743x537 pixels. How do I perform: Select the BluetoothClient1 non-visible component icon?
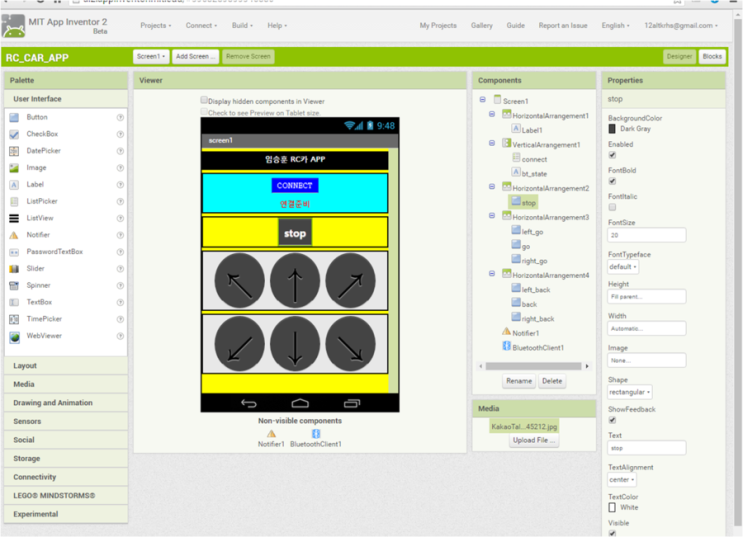(316, 433)
